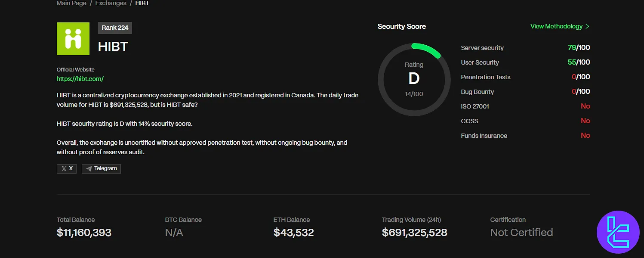Click the ETH Balance label

(292, 220)
